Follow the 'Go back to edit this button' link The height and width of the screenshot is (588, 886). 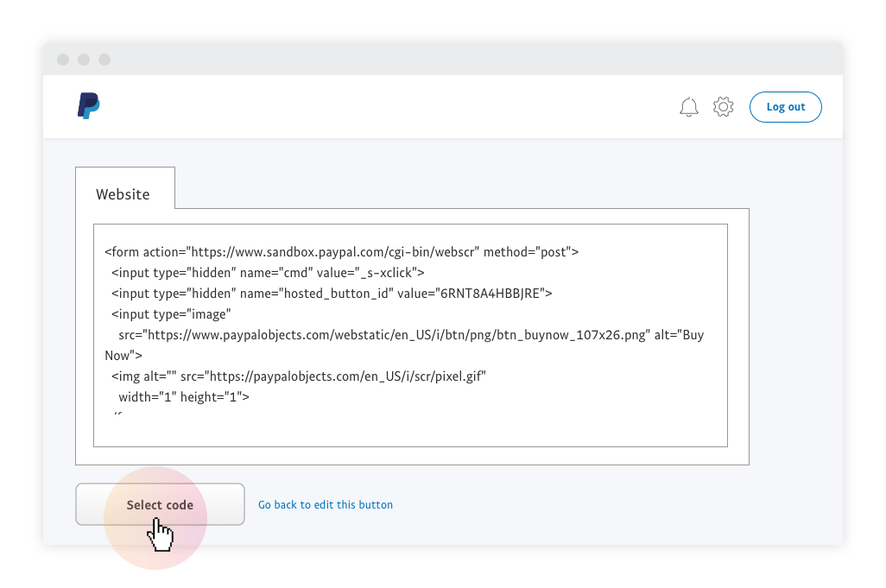(x=325, y=504)
